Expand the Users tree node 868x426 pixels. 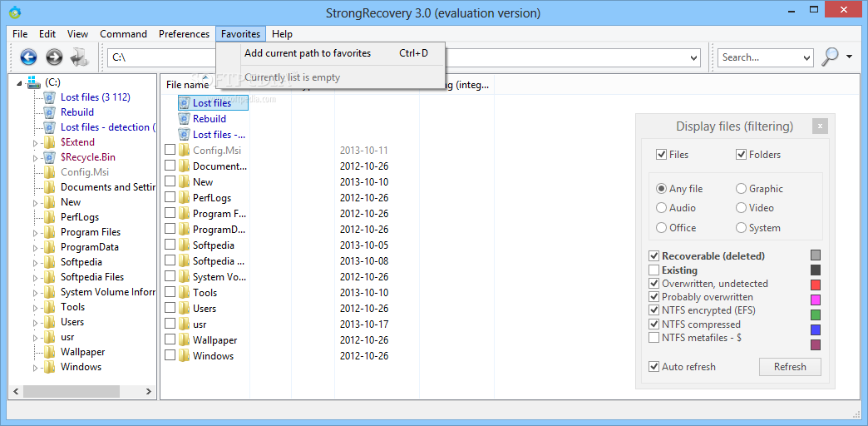(x=36, y=322)
